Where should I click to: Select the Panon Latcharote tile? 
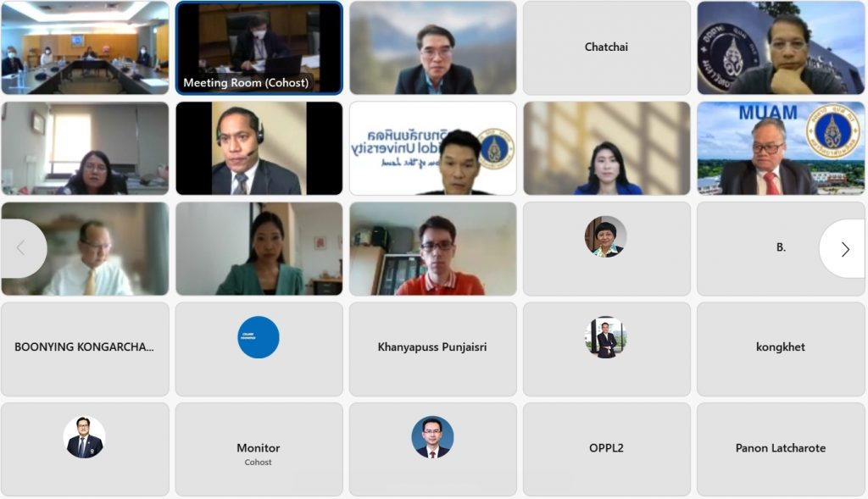(781, 449)
